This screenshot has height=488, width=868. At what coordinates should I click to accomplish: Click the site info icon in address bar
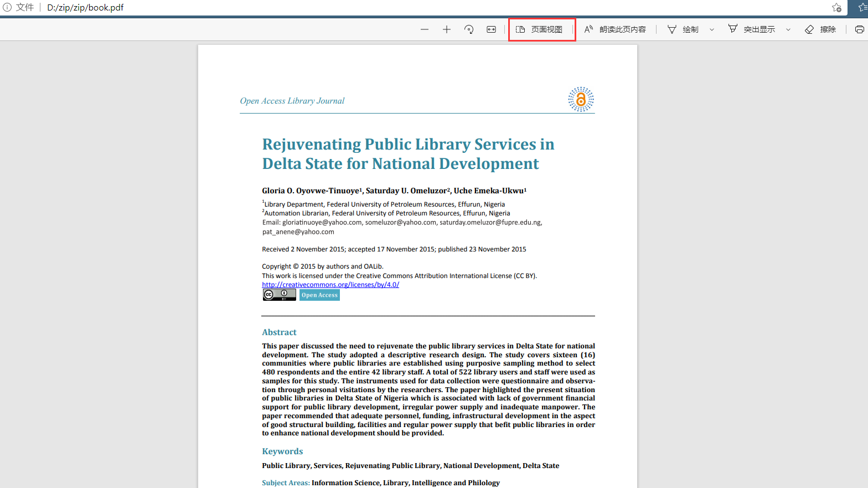[7, 8]
